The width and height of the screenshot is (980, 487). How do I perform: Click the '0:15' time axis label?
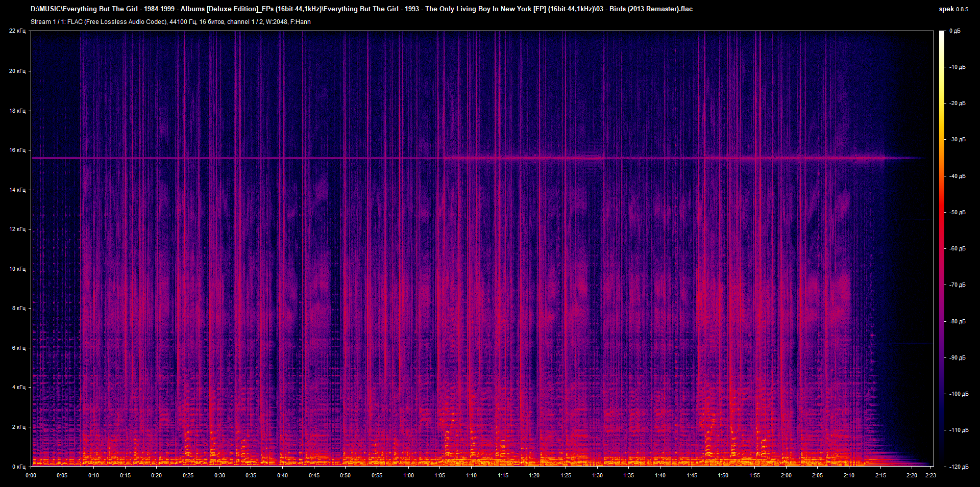point(126,475)
